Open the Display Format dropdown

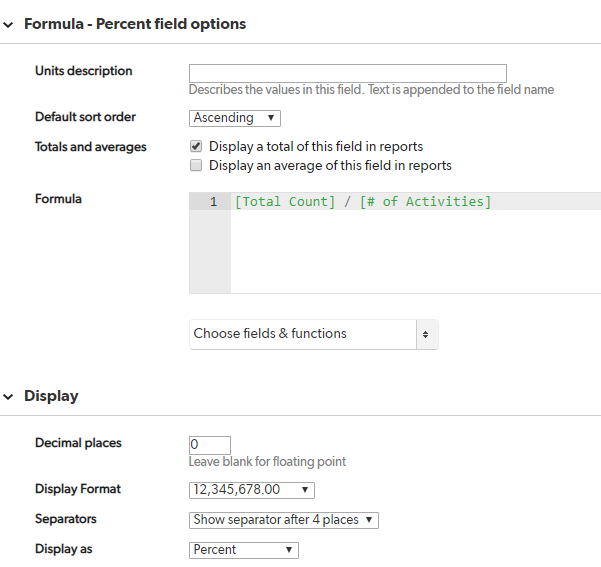(x=251, y=490)
